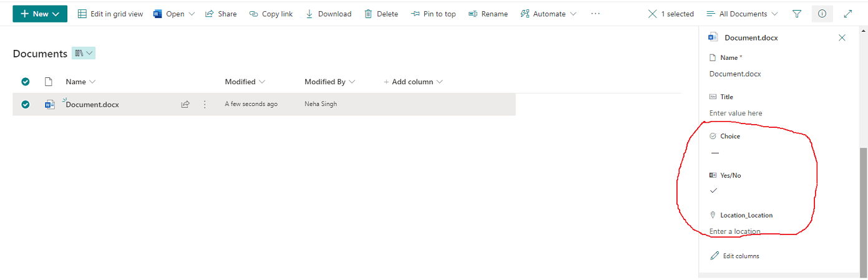Image resolution: width=868 pixels, height=280 pixels.
Task: Click the file type column icon
Action: point(48,82)
